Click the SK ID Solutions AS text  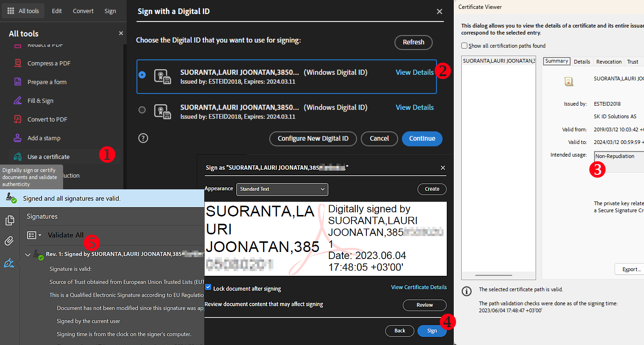(615, 116)
